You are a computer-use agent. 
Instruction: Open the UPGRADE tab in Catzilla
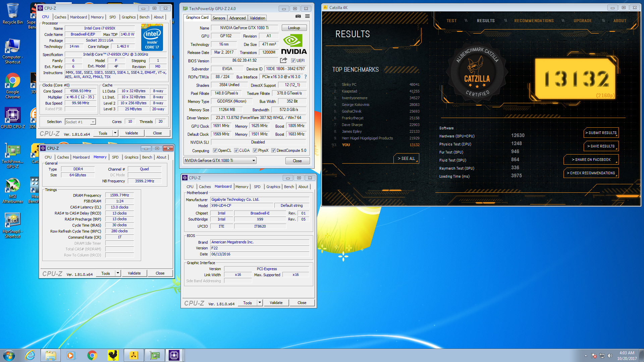583,21
